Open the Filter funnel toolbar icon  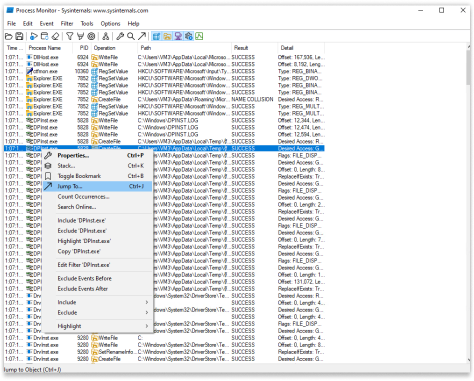coord(70,36)
